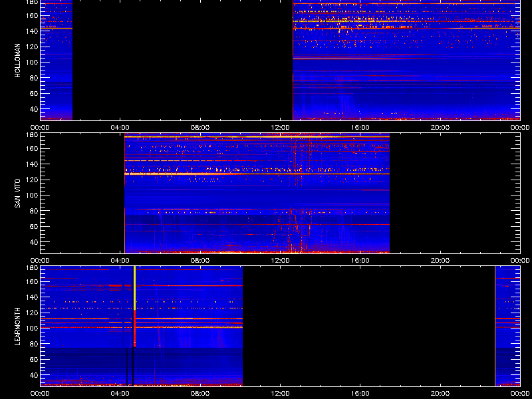Image resolution: width=532 pixels, height=399 pixels.
Task: Click the 60 frequency tick on San Vito axis
Action: click(34, 226)
